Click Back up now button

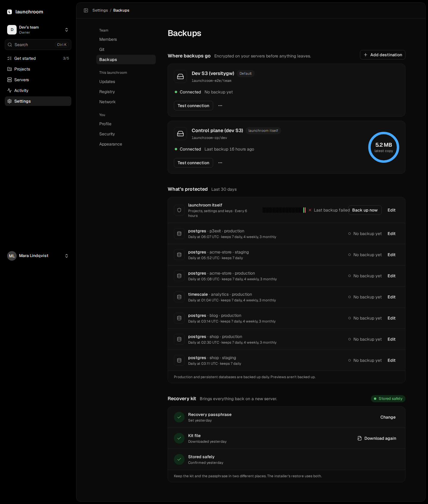(x=365, y=210)
